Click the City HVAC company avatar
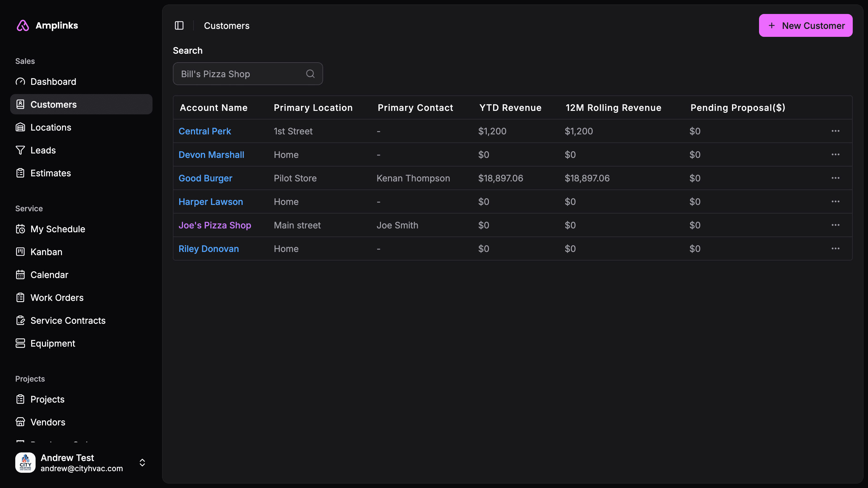Viewport: 868px width, 488px height. [x=25, y=462]
